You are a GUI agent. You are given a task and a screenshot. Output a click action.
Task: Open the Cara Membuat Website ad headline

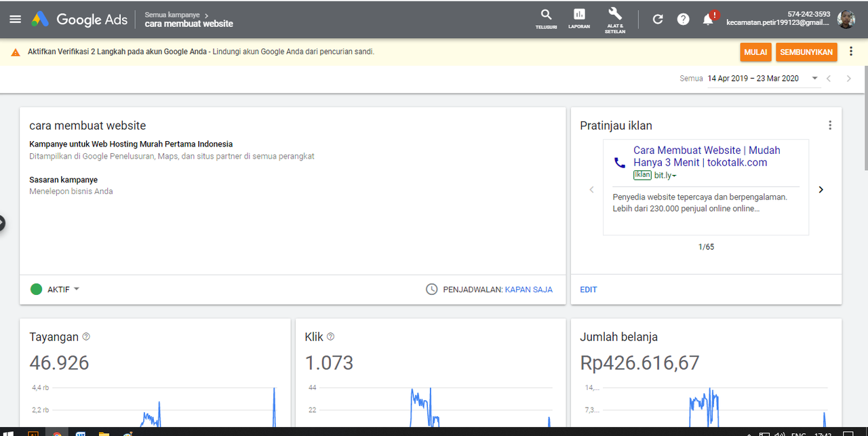click(707, 156)
